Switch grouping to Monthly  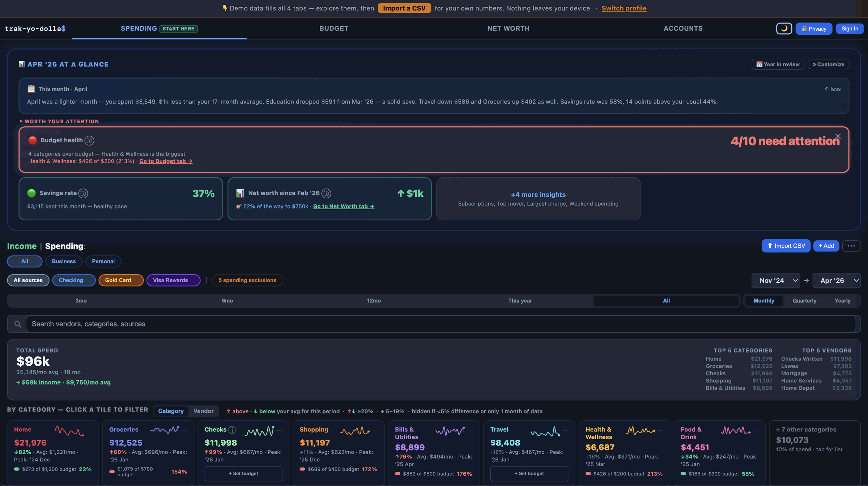coord(763,301)
